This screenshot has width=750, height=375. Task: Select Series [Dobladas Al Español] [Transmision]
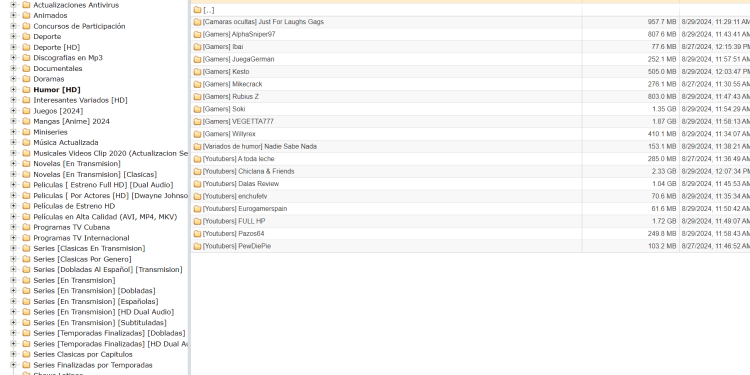tap(108, 269)
